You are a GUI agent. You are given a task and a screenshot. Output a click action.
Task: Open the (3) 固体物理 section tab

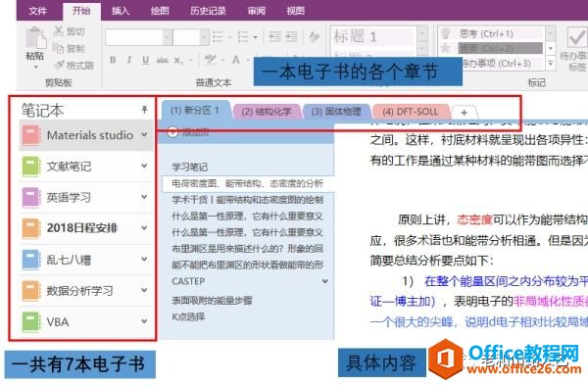pos(336,112)
